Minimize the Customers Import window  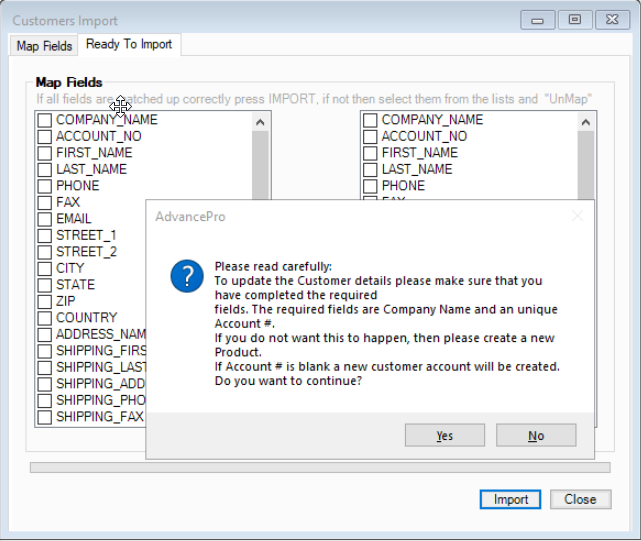tap(540, 20)
